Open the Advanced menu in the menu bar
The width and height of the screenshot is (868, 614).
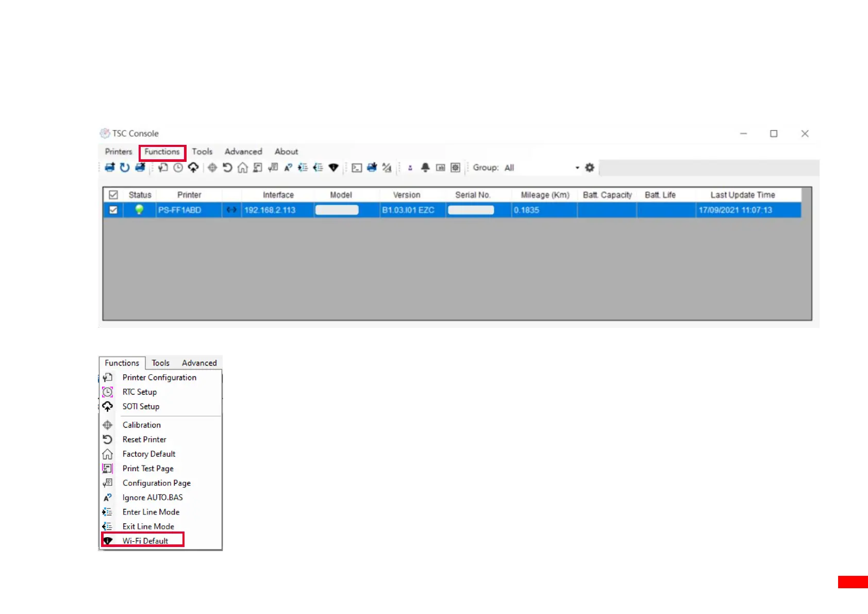[243, 152]
